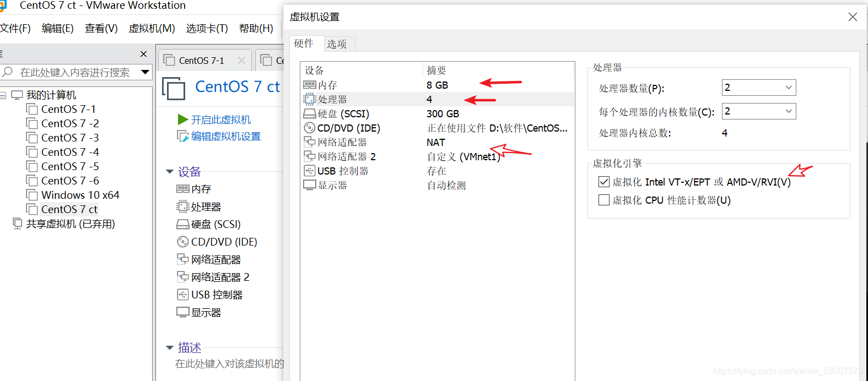This screenshot has width=868, height=381.
Task: Close the library side panel
Action: (144, 54)
